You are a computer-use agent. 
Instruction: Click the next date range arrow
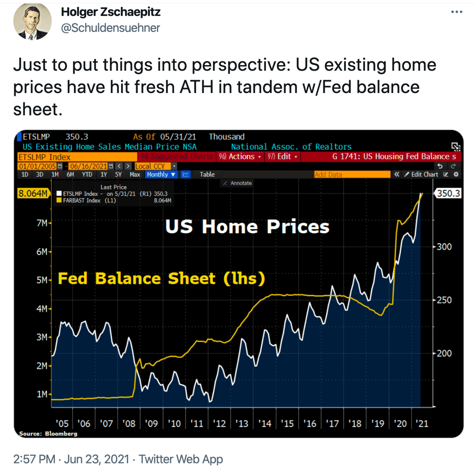[128, 166]
